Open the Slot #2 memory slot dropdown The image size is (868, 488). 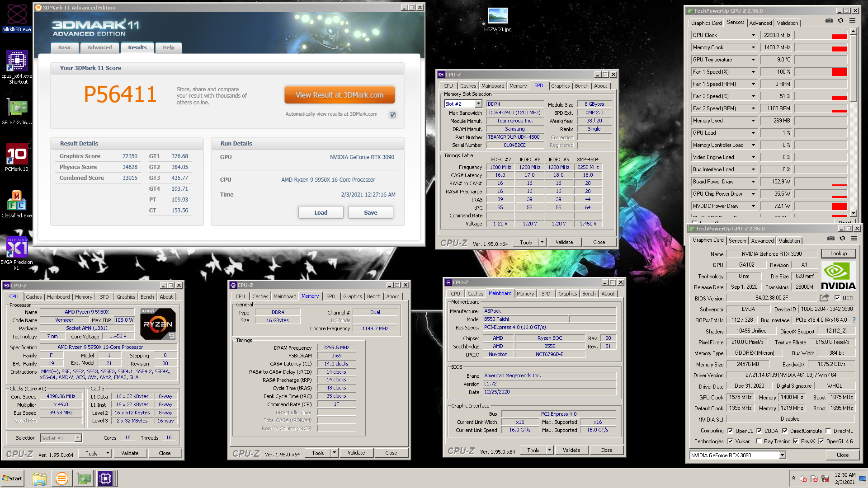pyautogui.click(x=479, y=104)
